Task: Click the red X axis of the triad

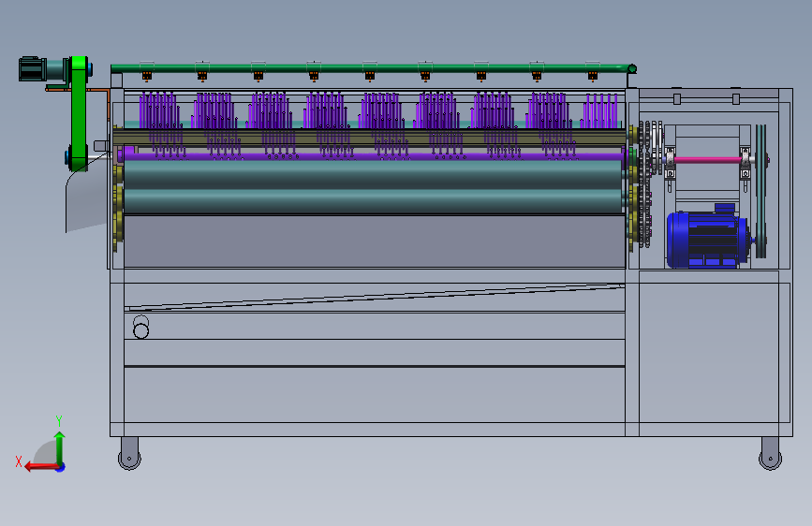Action: (42, 467)
